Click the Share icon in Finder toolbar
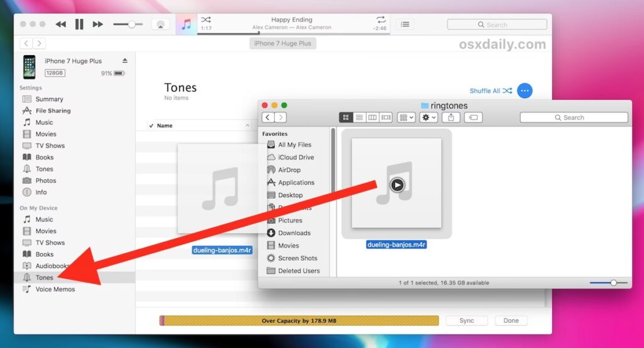Image resolution: width=644 pixels, height=348 pixels. click(450, 117)
